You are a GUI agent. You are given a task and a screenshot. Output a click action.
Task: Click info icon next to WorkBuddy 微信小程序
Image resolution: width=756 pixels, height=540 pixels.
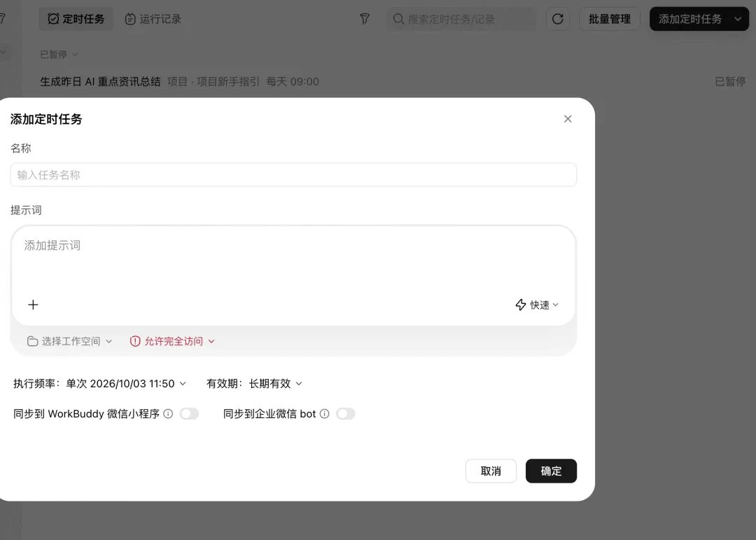168,413
